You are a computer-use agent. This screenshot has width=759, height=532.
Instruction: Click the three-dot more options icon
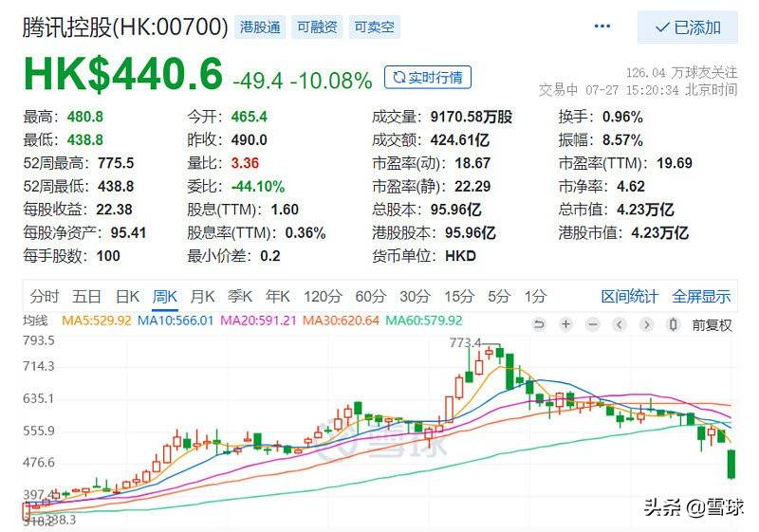tap(602, 27)
